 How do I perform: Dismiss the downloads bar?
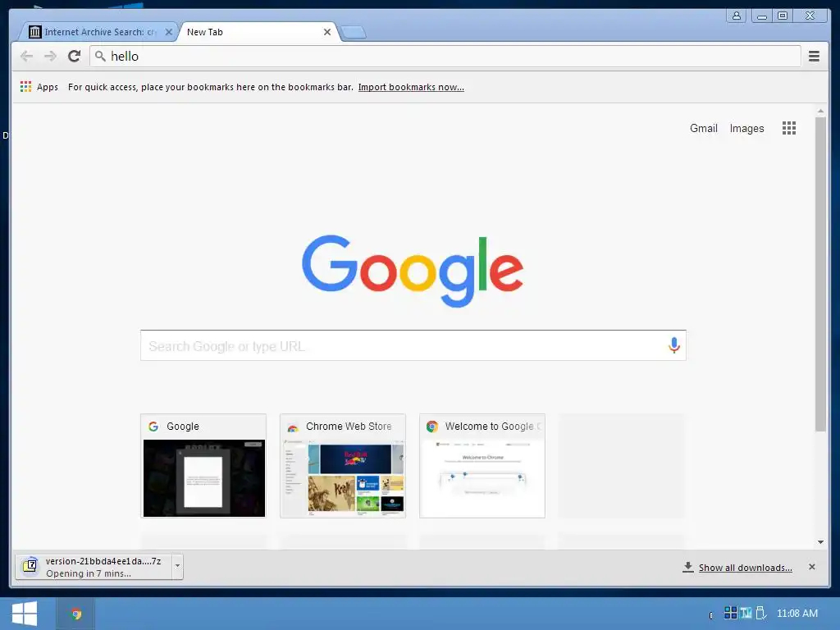click(811, 567)
